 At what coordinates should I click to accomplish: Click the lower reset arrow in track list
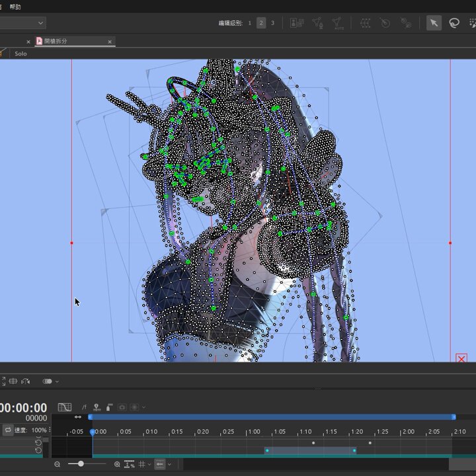(38, 450)
